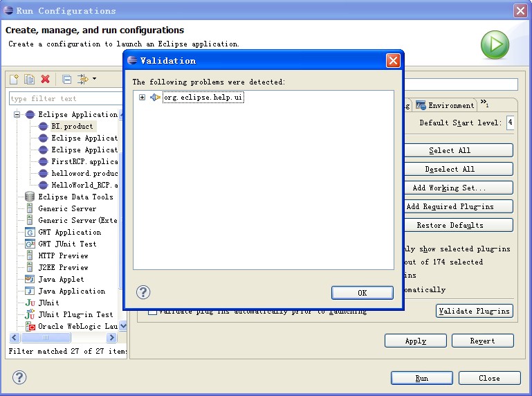Click the help icon in Validation dialog
The image size is (532, 396).
click(x=143, y=292)
